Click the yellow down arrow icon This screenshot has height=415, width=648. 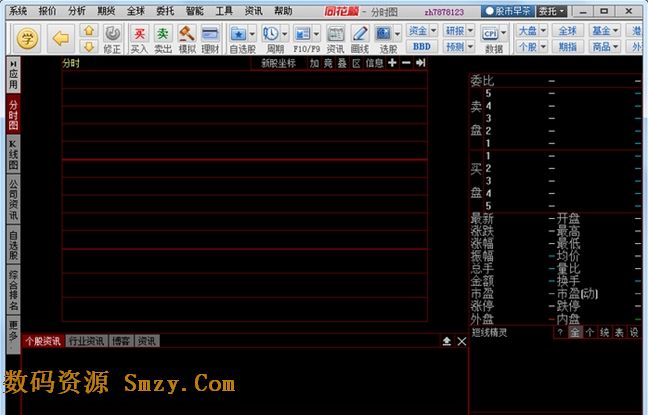89,47
